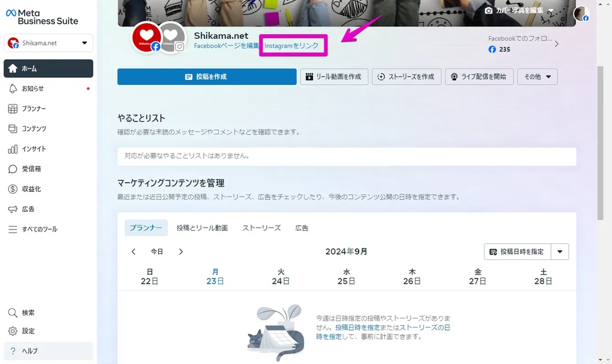
Task: Open インサイト from the sidebar
Action: [x=48, y=149]
